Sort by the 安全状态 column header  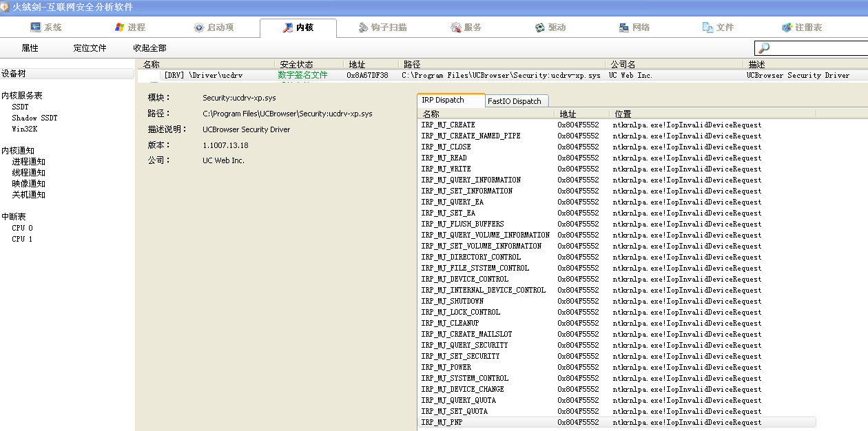coord(309,64)
